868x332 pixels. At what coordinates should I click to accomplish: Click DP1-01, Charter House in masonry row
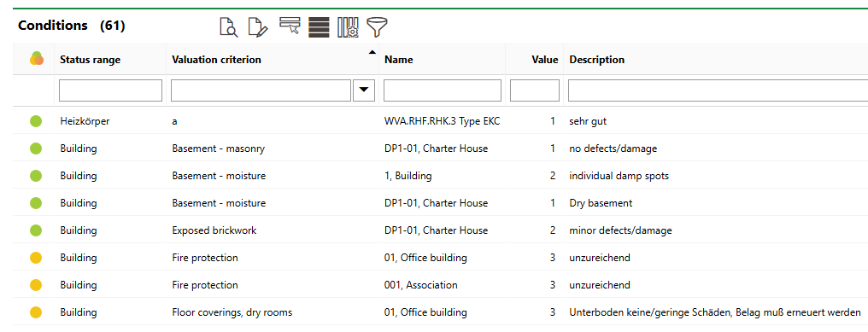[x=437, y=149]
